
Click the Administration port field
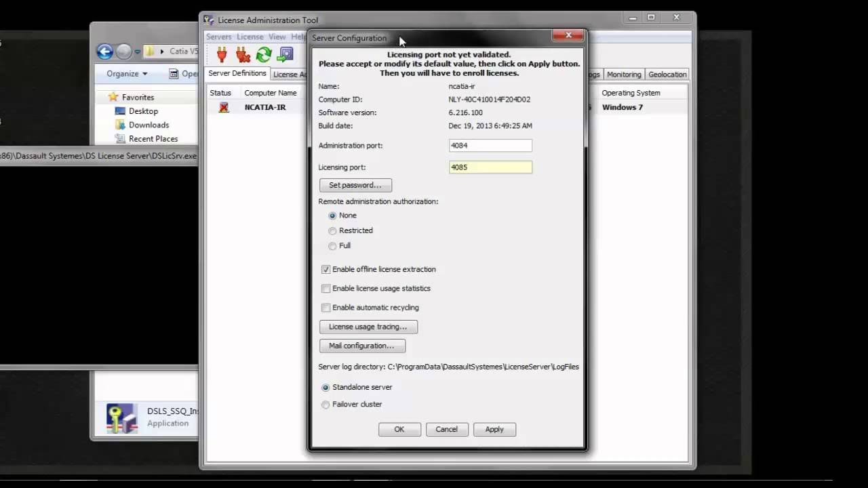pyautogui.click(x=490, y=145)
